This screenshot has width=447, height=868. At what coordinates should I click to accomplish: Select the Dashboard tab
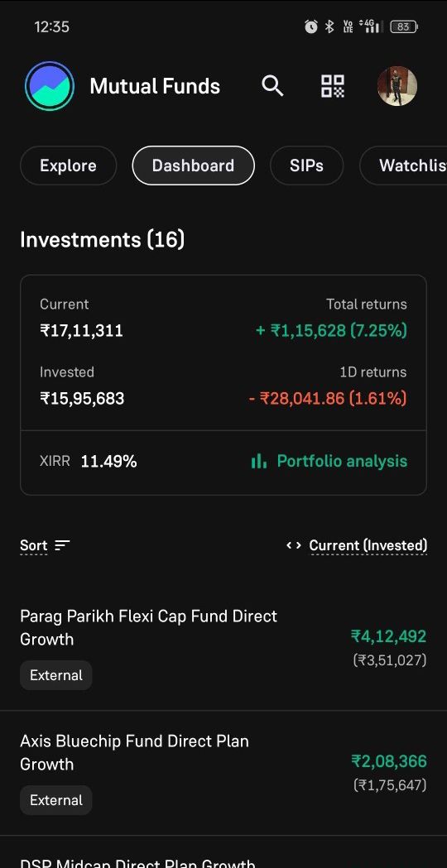point(194,165)
